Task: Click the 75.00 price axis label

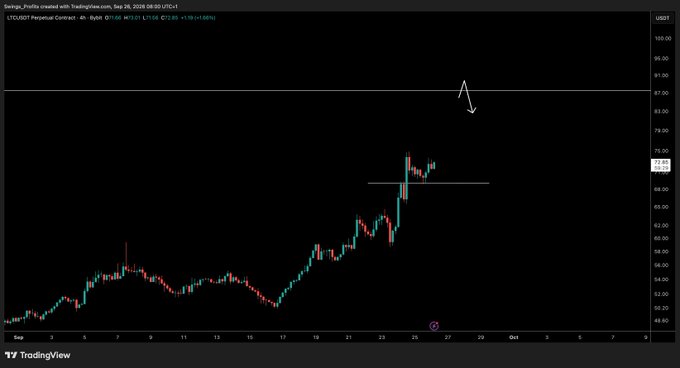Action: pyautogui.click(x=662, y=151)
